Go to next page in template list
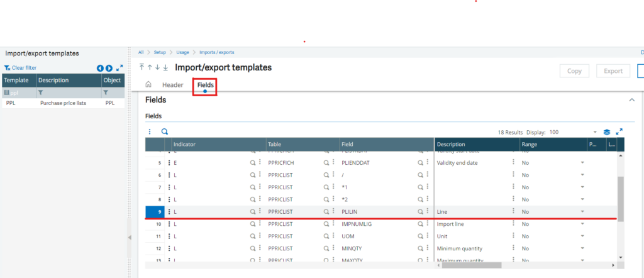Viewport: 644px width, 278px height. pyautogui.click(x=109, y=68)
